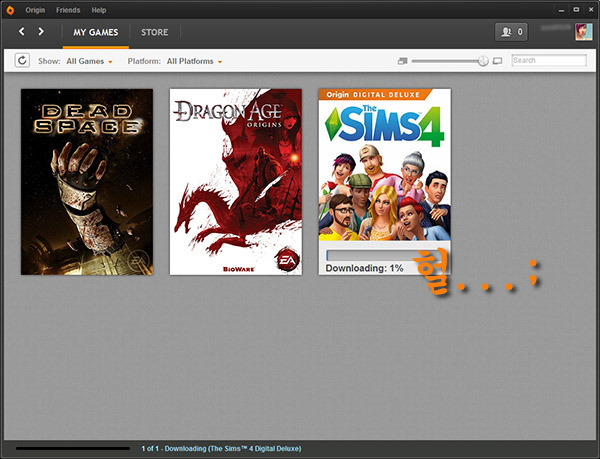Select the Dragon Age Origins tile
The image size is (600, 459).
click(236, 182)
